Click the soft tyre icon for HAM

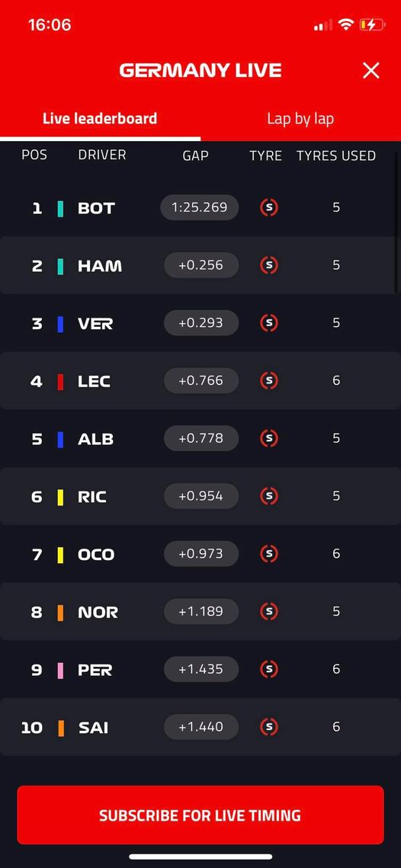pos(269,265)
